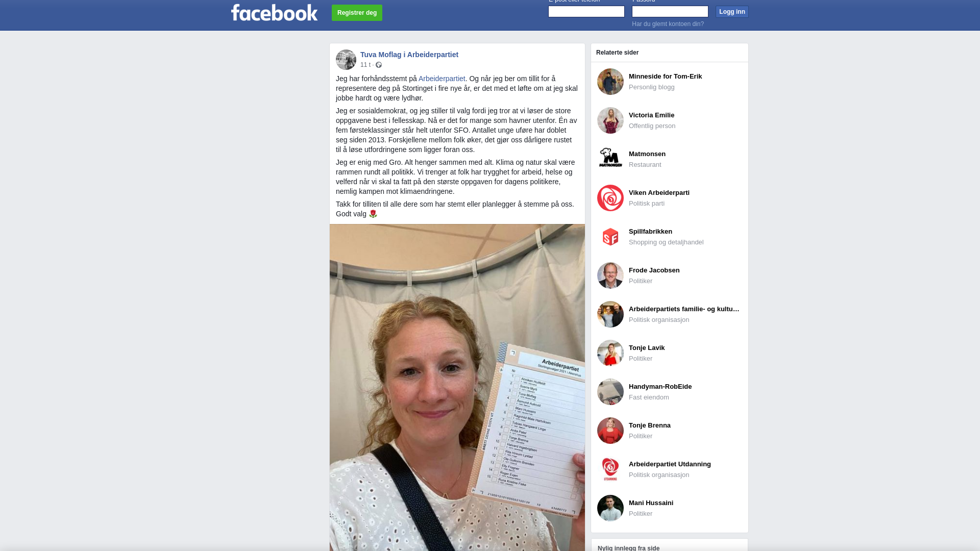This screenshot has height=551, width=980.
Task: Open the ballot selfie photo
Action: (457, 388)
